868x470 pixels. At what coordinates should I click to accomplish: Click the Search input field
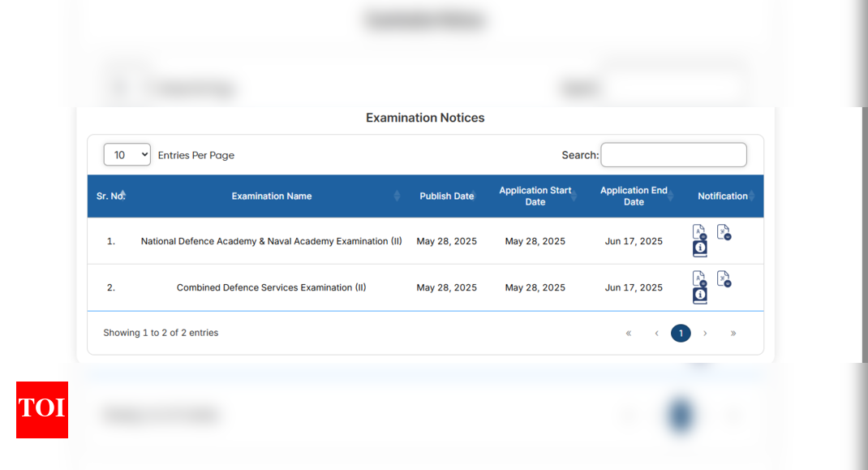pos(673,155)
